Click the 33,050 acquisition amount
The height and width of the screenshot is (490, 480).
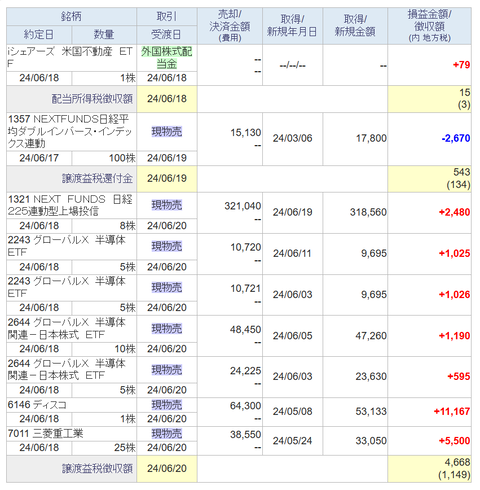(x=371, y=441)
